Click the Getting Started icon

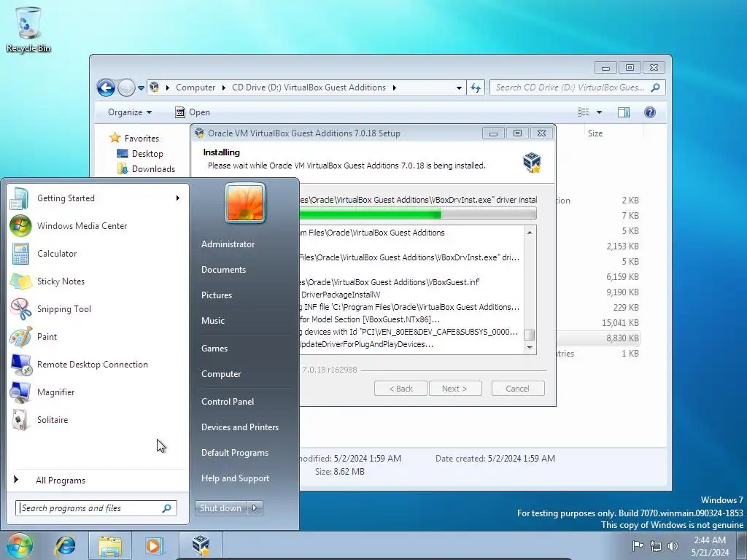click(20, 198)
